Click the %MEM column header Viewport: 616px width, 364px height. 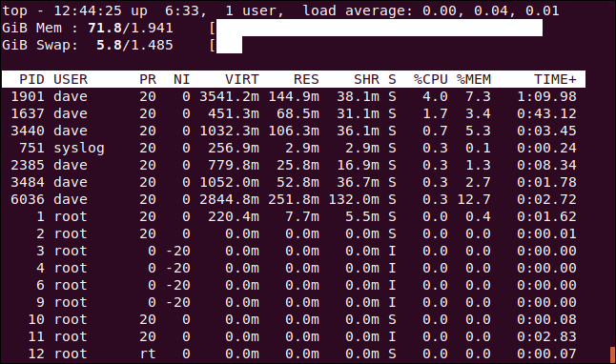(473, 80)
